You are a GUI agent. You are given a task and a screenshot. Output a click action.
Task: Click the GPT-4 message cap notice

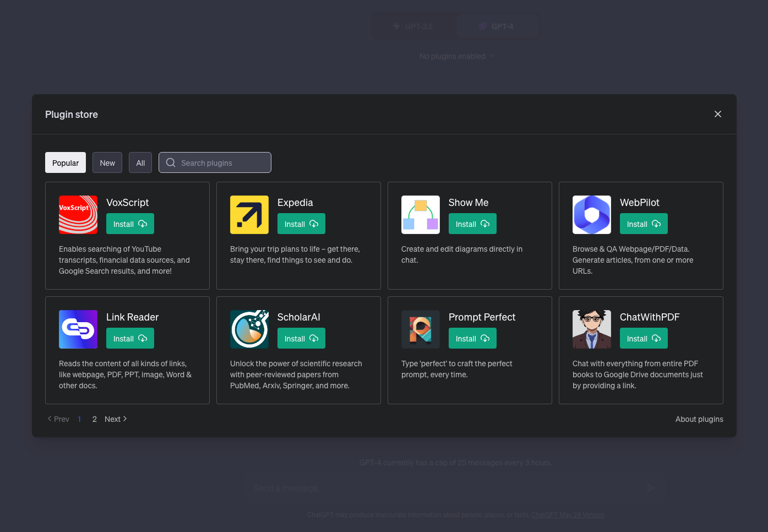click(x=456, y=463)
